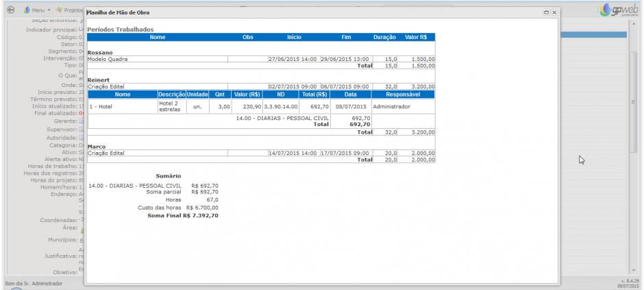
Task: Click the email icon next to Gerente
Action: (82, 121)
